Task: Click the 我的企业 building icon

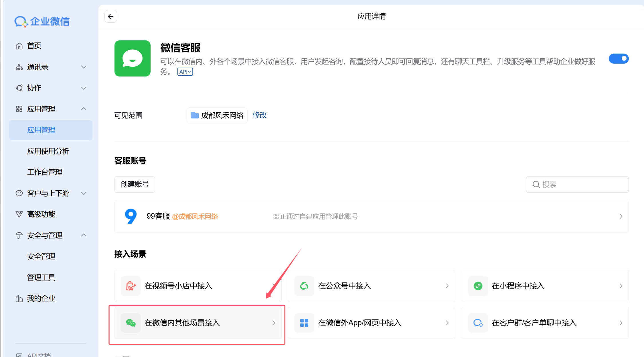Action: point(19,299)
